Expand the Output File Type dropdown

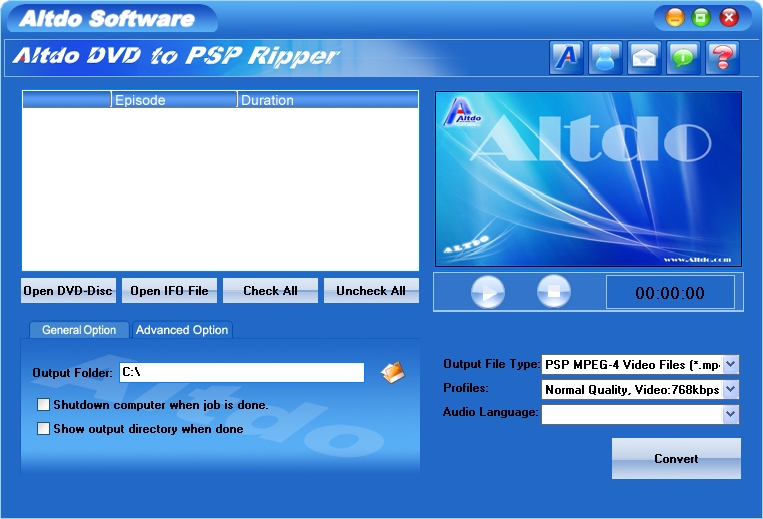click(x=730, y=364)
